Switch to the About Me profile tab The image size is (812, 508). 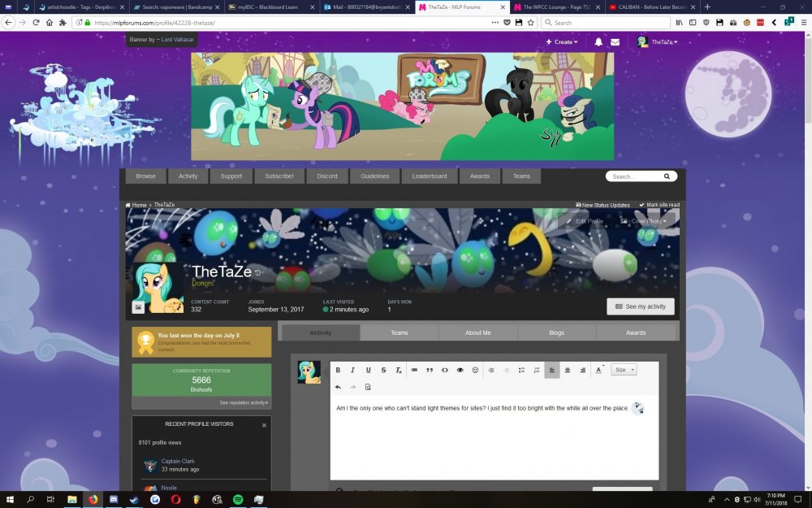click(478, 332)
